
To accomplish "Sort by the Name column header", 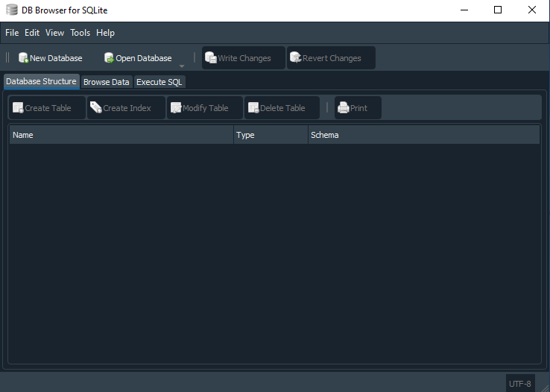I will coord(121,135).
